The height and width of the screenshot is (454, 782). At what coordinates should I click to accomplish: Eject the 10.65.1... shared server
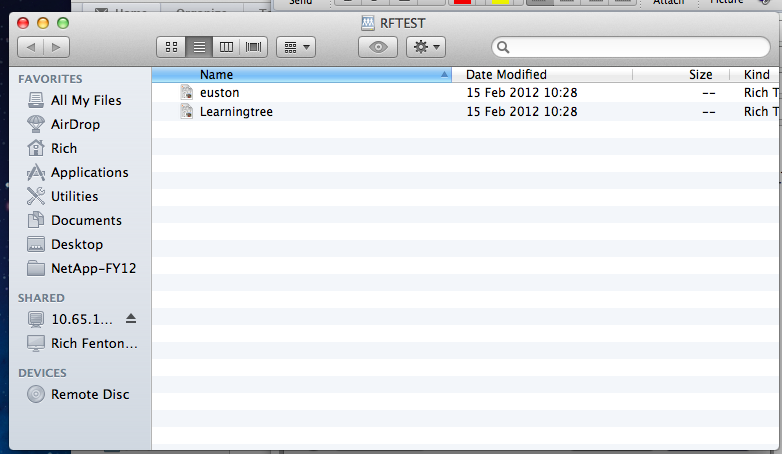click(x=131, y=318)
